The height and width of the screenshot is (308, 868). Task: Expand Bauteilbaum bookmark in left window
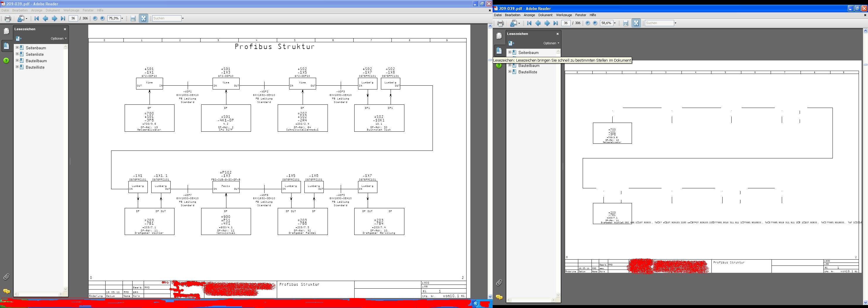[x=17, y=60]
